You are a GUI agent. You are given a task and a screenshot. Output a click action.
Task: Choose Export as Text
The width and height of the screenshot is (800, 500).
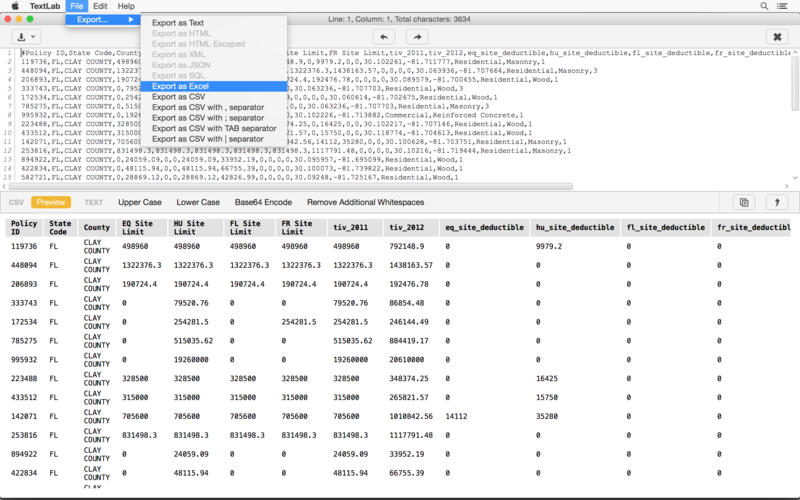point(178,22)
